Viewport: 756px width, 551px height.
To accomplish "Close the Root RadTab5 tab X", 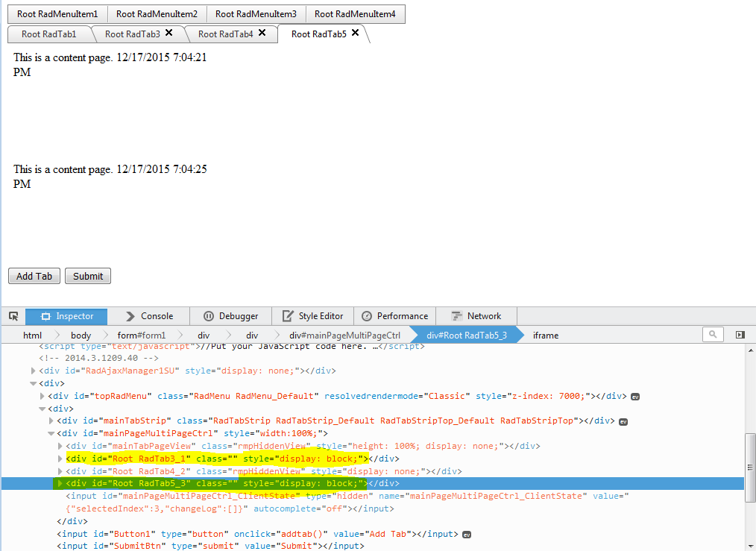I will [356, 33].
